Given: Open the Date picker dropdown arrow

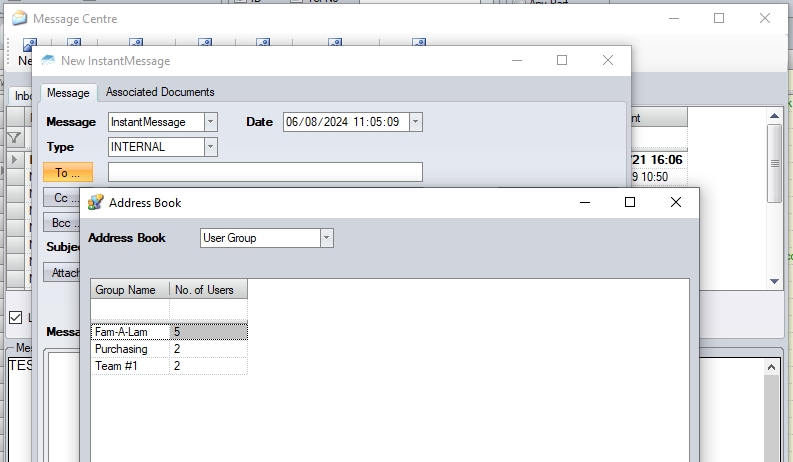Looking at the screenshot, I should point(416,122).
